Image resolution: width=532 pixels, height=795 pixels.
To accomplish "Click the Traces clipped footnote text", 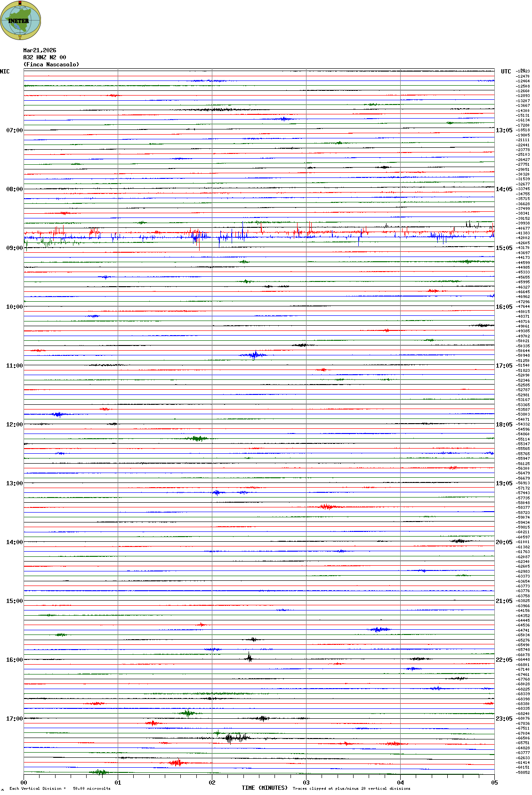I will pos(351,788).
